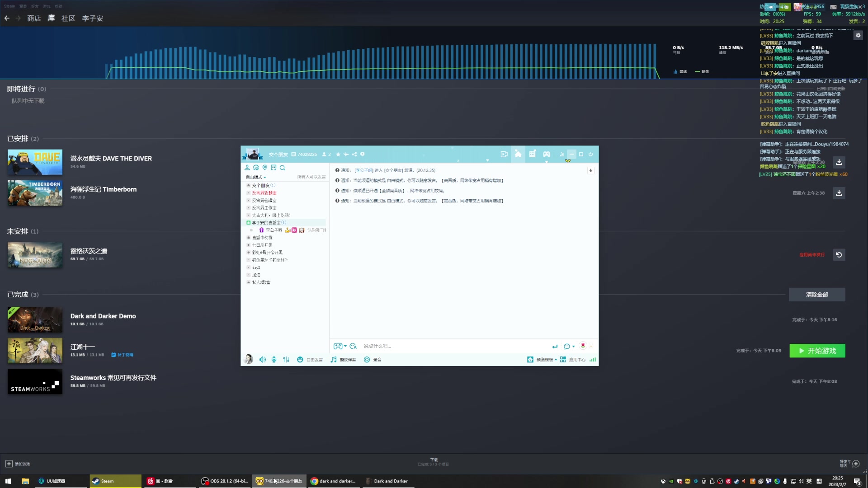Open Hogwarts Legacy thumbnail
Image resolution: width=868 pixels, height=488 pixels.
(35, 255)
